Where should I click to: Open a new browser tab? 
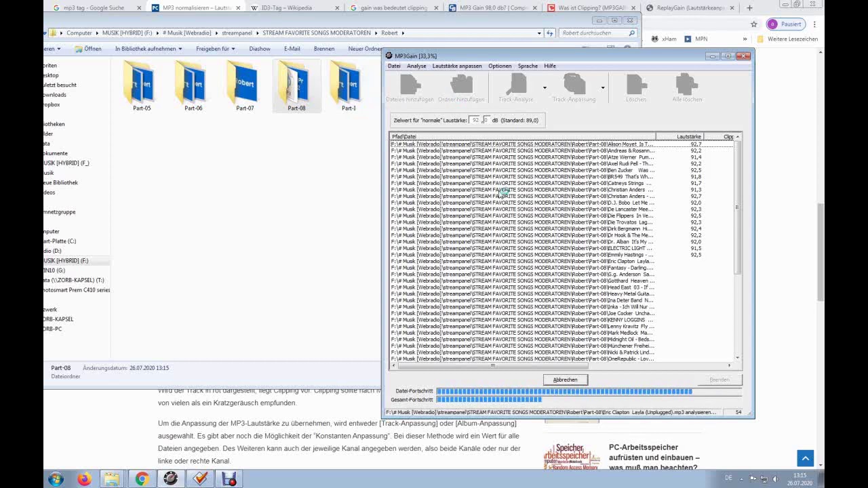pyautogui.click(x=749, y=8)
